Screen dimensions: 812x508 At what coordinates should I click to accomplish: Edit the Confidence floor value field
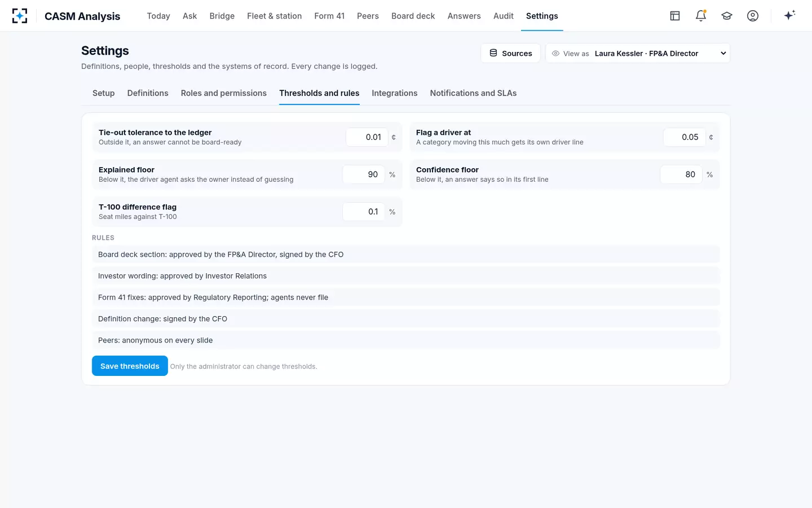[x=681, y=174]
